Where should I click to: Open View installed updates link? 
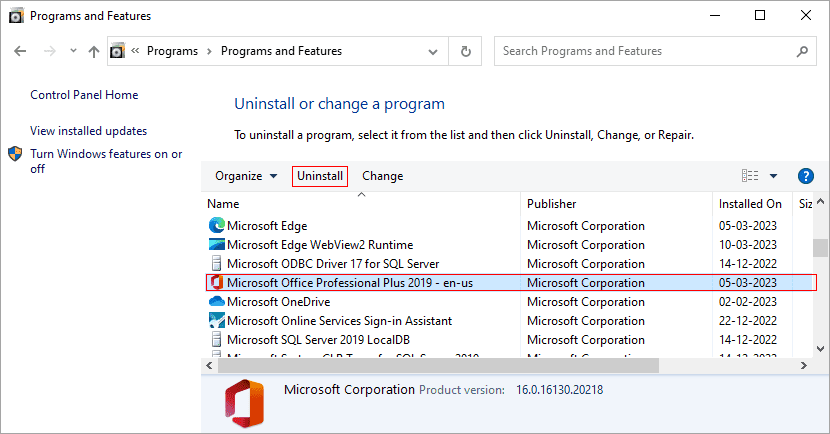(88, 131)
